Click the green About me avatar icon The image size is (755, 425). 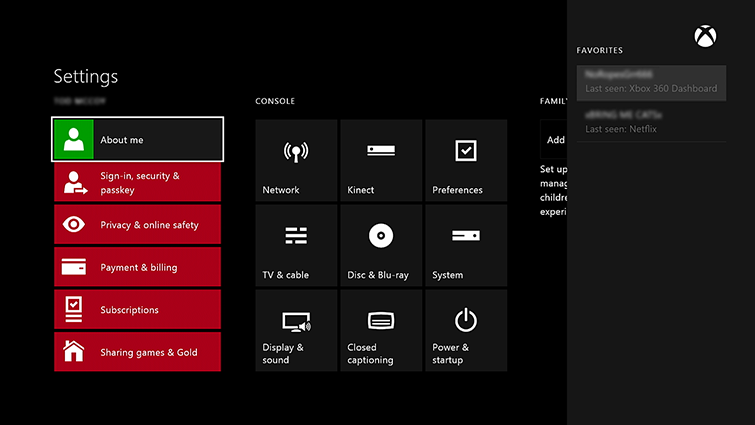pyautogui.click(x=74, y=139)
